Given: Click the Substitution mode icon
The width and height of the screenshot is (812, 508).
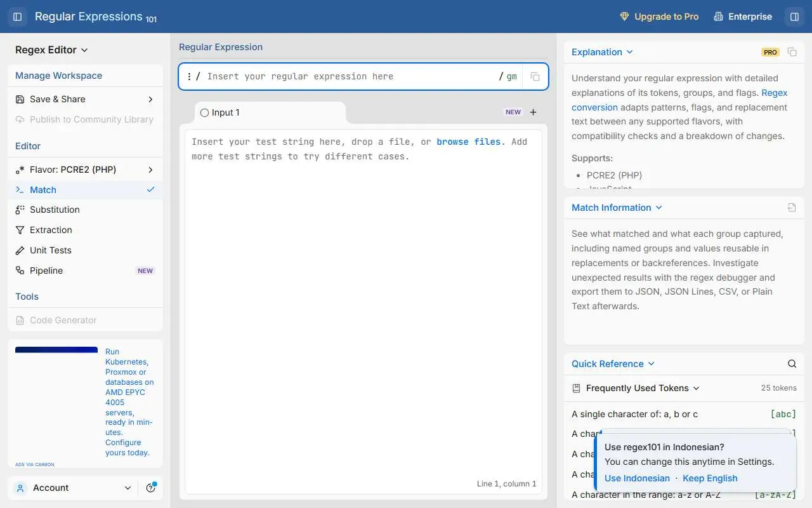Looking at the screenshot, I should [x=20, y=210].
